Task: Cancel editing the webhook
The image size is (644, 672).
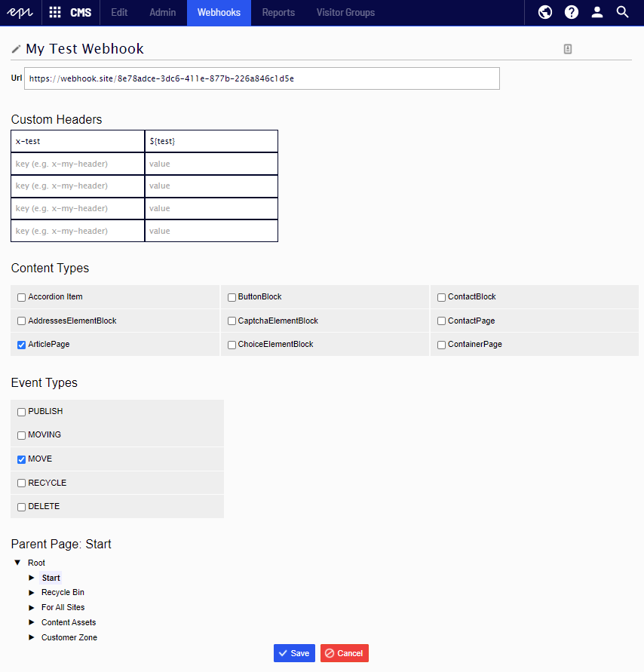Action: tap(344, 653)
